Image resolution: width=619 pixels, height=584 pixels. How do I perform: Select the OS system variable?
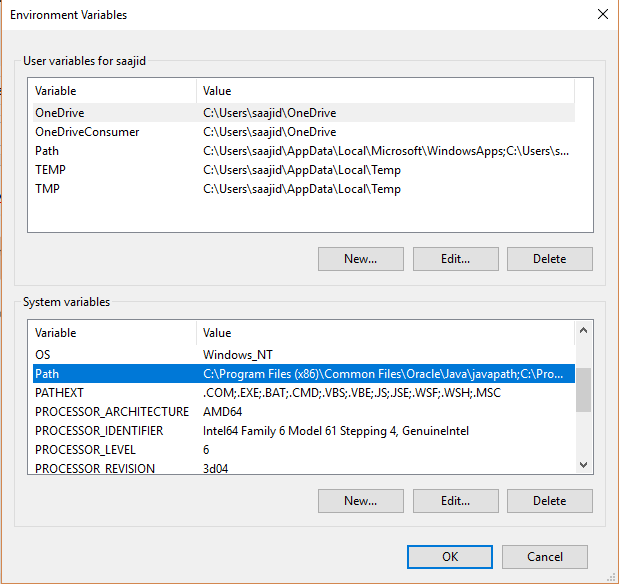pos(304,355)
